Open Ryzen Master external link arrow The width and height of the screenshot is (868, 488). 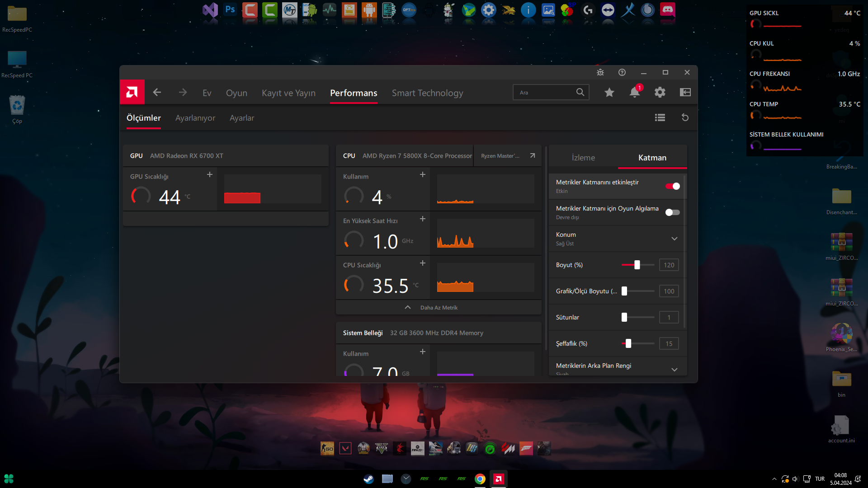[533, 155]
